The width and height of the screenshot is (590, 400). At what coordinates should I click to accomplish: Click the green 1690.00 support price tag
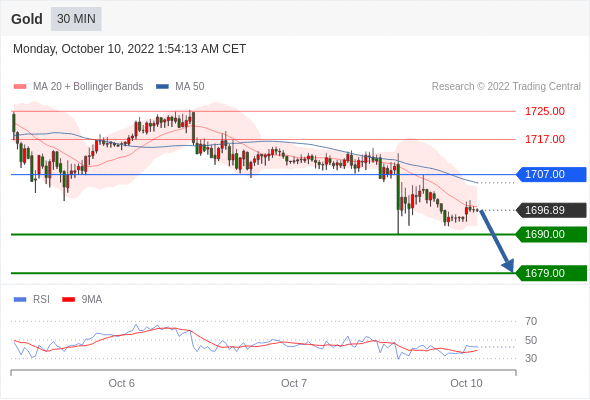551,234
